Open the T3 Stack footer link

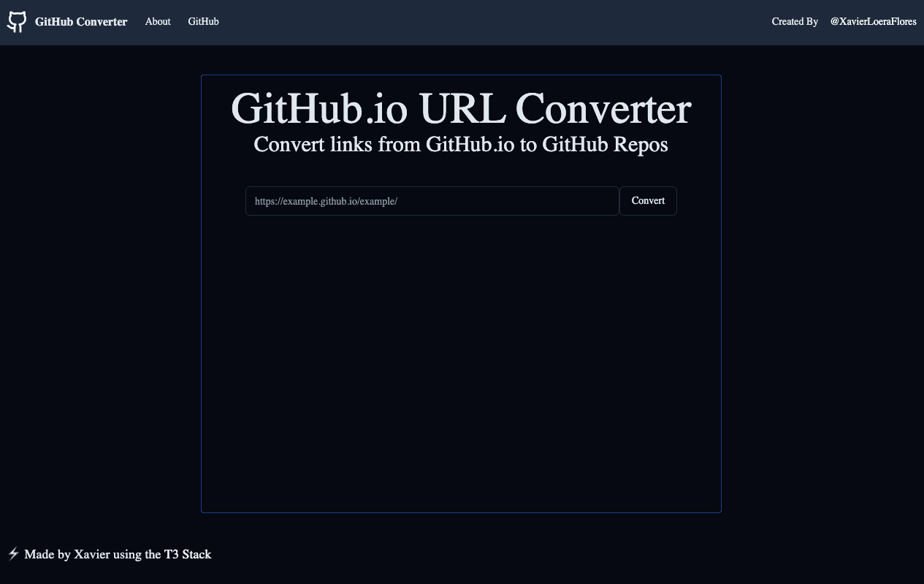(188, 554)
